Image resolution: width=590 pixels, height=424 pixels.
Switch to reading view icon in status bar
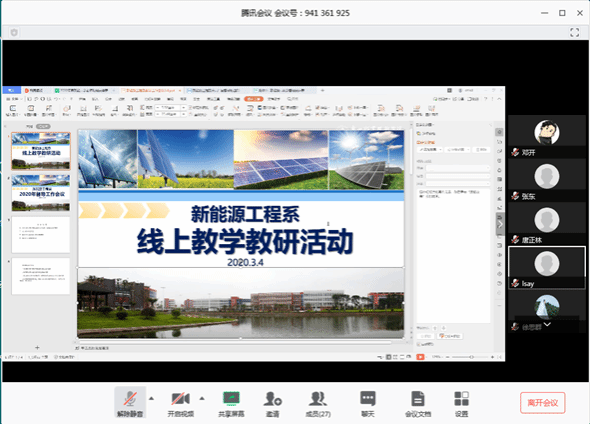pos(402,357)
